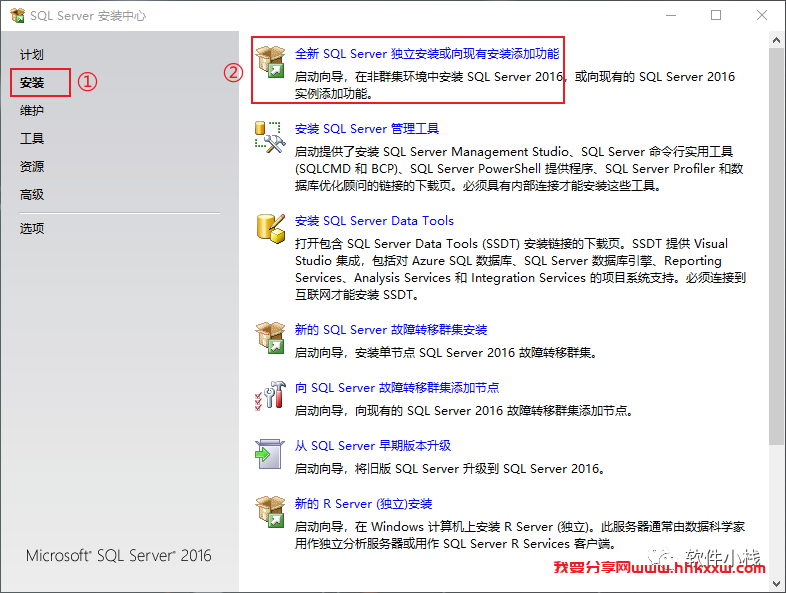The image size is (786, 593).
Task: Start 新的 SQL Server 故障转移群集安装 link
Action: 390,330
